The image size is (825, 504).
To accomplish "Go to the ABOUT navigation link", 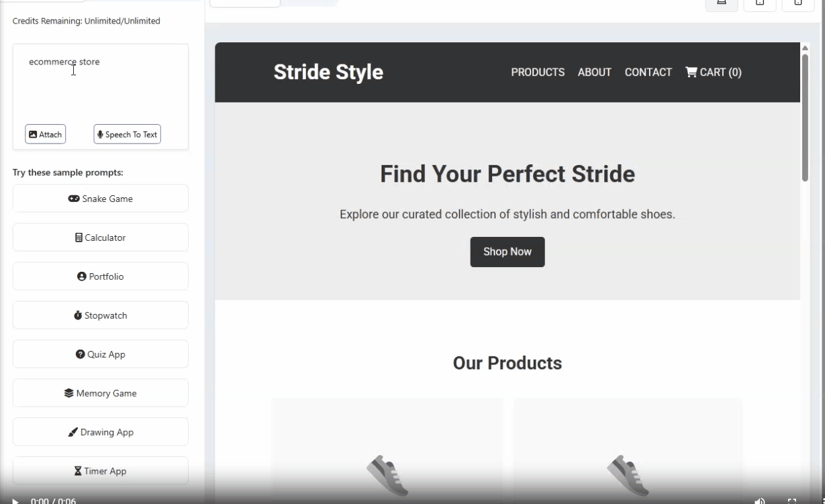I will (x=594, y=72).
